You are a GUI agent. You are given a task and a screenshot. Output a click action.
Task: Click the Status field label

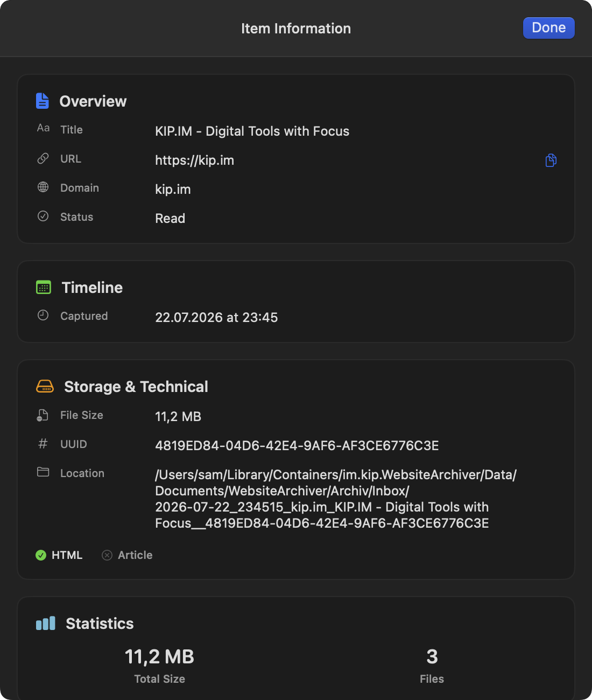point(77,217)
